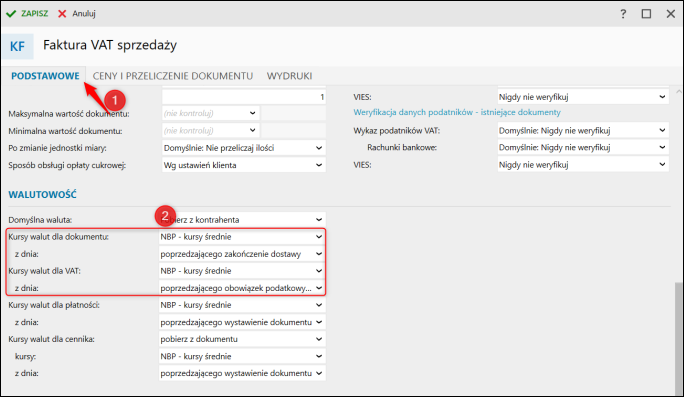Viewport: 684px width, 397px height.
Task: Open help with the question mark icon
Action: pyautogui.click(x=623, y=14)
